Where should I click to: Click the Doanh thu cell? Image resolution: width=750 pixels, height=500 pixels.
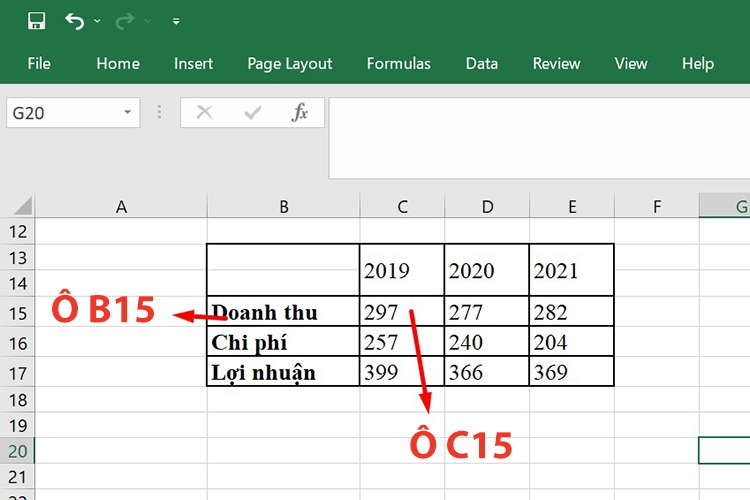pos(283,312)
